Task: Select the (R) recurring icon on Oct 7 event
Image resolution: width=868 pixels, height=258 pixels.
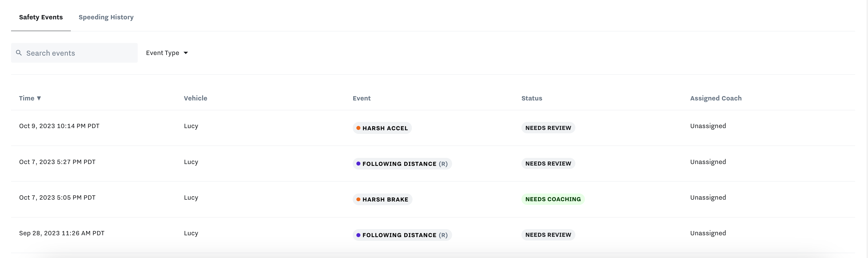Action: [444, 164]
